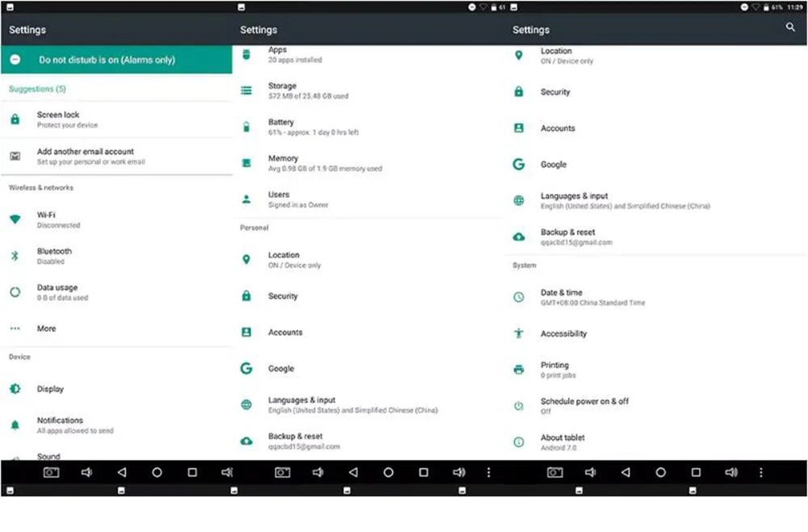Screen dimensions: 808x532
Task: Open Battery showing 61% remaining
Action: 368,127
